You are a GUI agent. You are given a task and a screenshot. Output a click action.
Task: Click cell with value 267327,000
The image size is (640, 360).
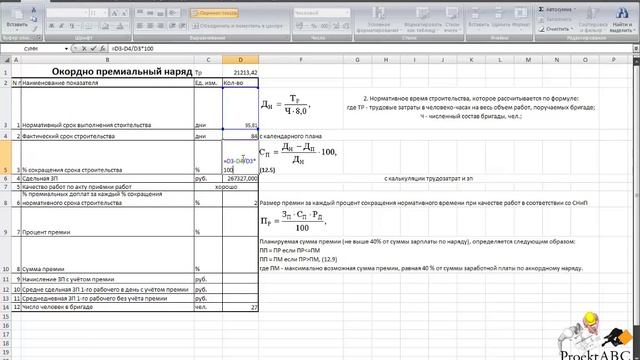(x=240, y=178)
